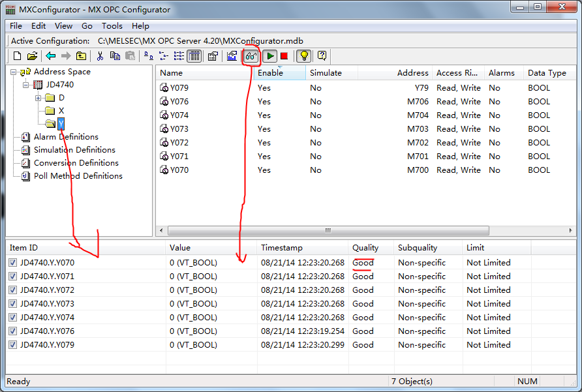Collapse the Address Space root node

[x=14, y=72]
